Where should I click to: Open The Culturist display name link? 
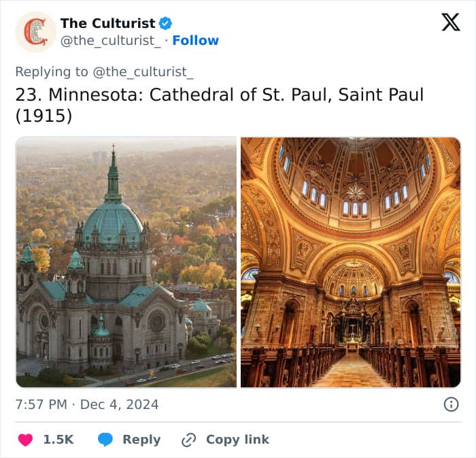pos(107,23)
